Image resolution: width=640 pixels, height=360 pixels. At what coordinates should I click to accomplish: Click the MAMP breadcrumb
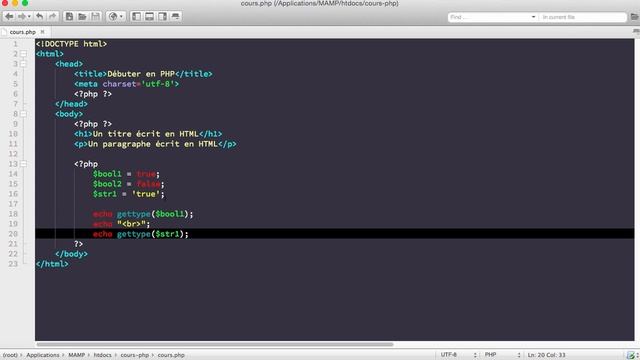pos(76,355)
